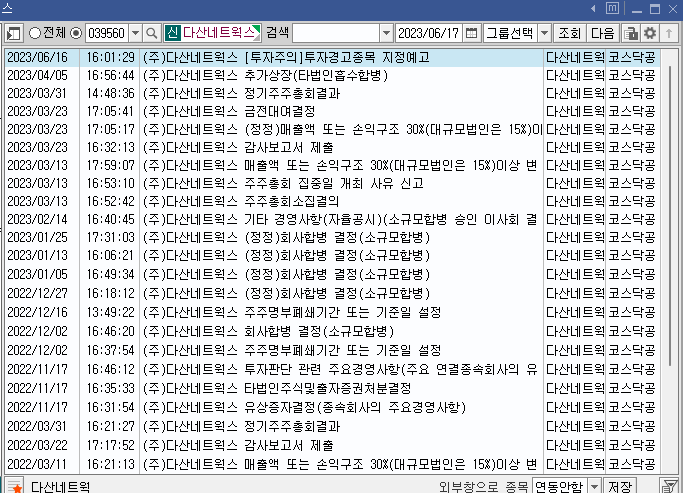
Task: Click the green 신 badge icon
Action: [172, 33]
